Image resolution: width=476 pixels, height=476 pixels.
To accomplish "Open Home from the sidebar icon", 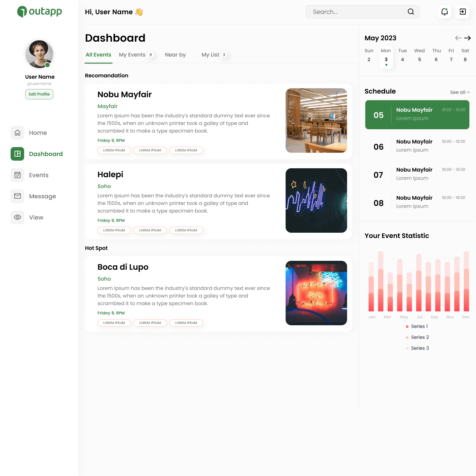I will point(18,133).
